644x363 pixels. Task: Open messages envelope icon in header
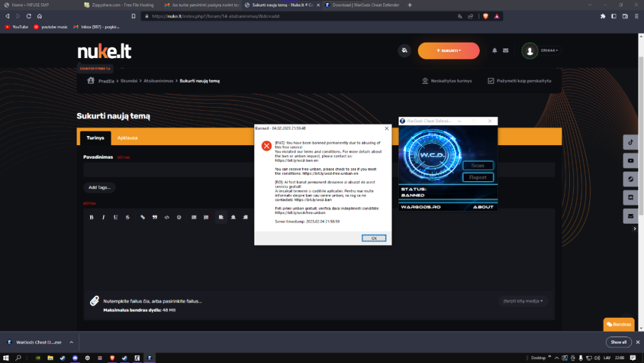coord(506,50)
